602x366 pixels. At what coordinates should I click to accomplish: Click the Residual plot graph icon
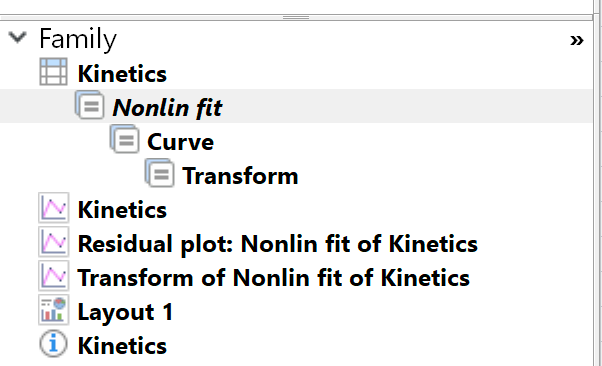click(x=54, y=242)
